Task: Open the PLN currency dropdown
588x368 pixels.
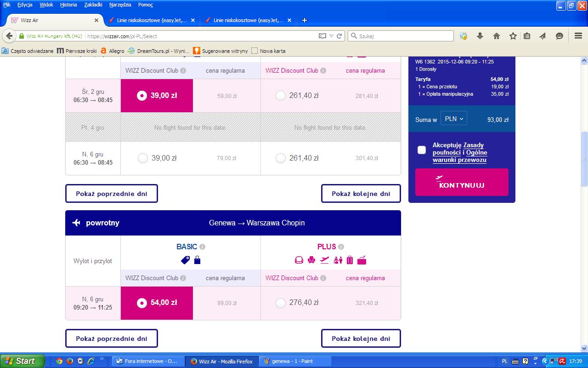Action: pyautogui.click(x=453, y=119)
